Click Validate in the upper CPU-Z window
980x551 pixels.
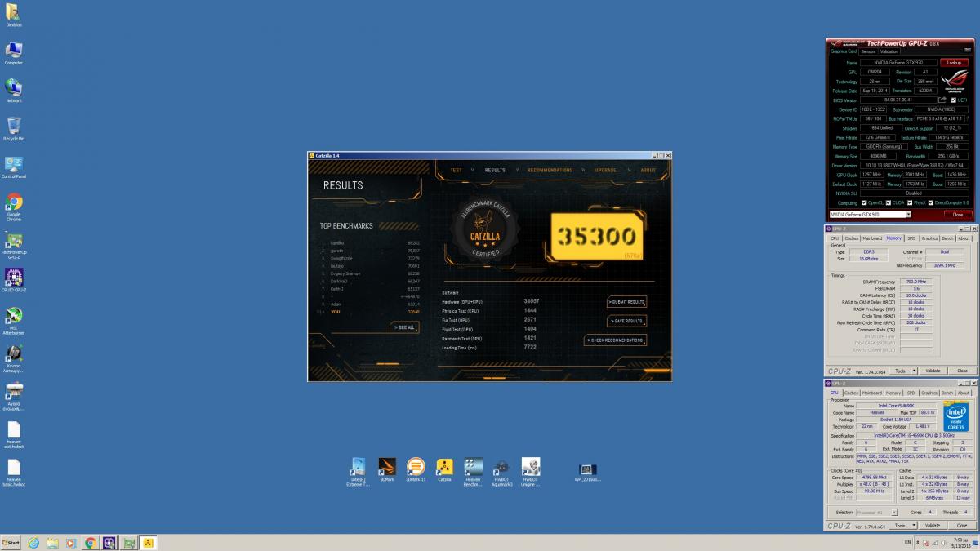coord(933,371)
